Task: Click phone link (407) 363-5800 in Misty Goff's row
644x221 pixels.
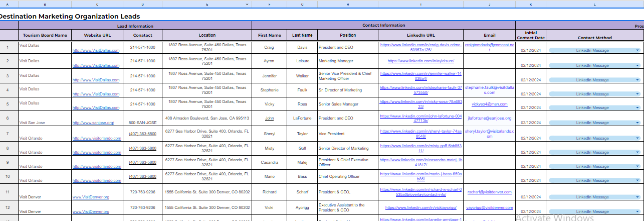Action: (142, 148)
